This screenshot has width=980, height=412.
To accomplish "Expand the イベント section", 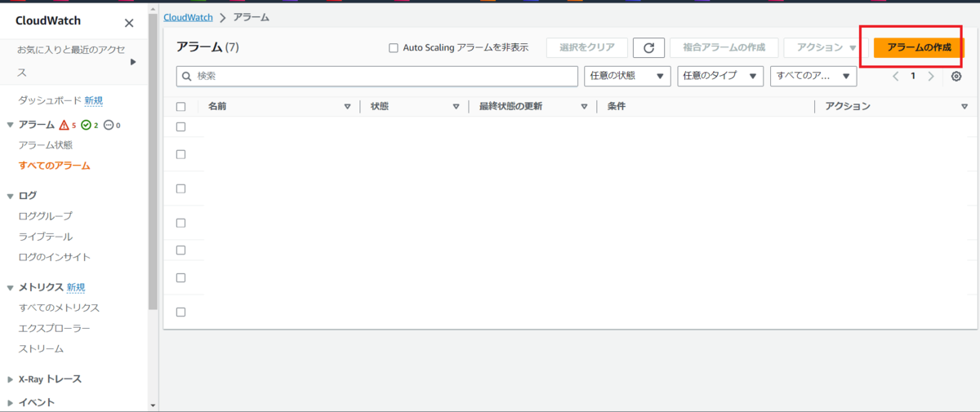I will click(x=11, y=402).
